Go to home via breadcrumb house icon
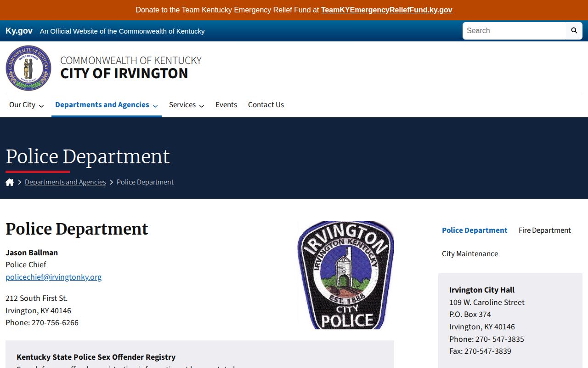 [x=10, y=182]
